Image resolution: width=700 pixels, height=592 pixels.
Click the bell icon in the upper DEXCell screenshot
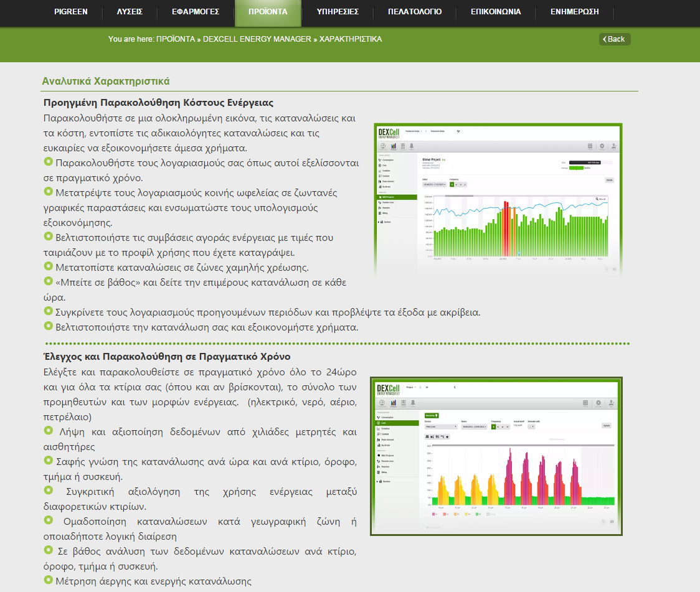pos(412,146)
